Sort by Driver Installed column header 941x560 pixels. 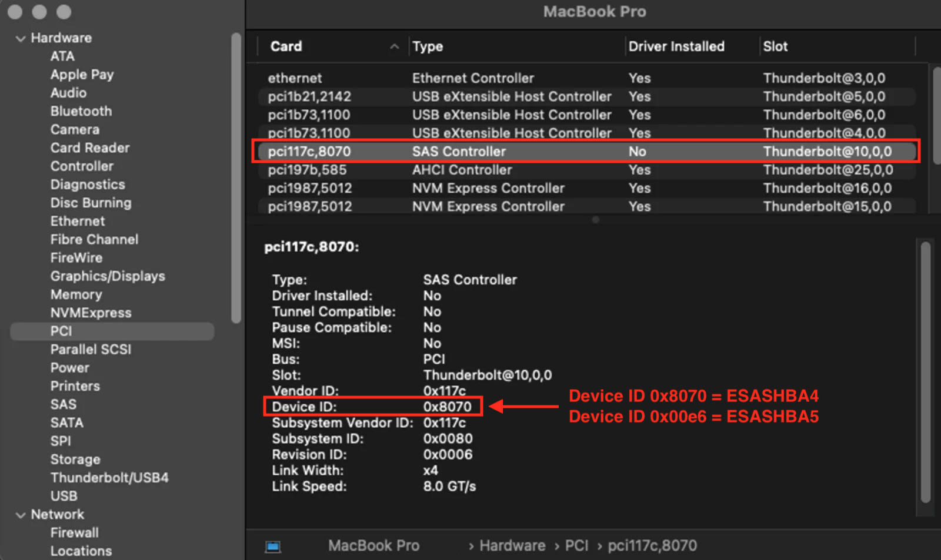point(676,46)
